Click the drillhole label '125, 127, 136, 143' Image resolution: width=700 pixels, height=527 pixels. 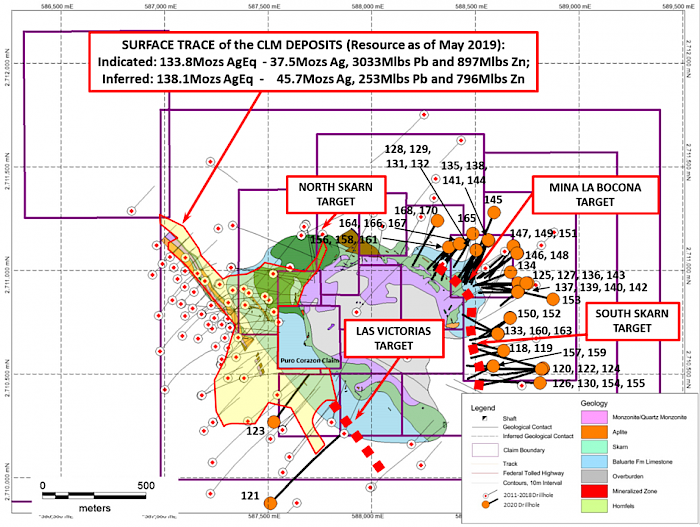(x=579, y=275)
